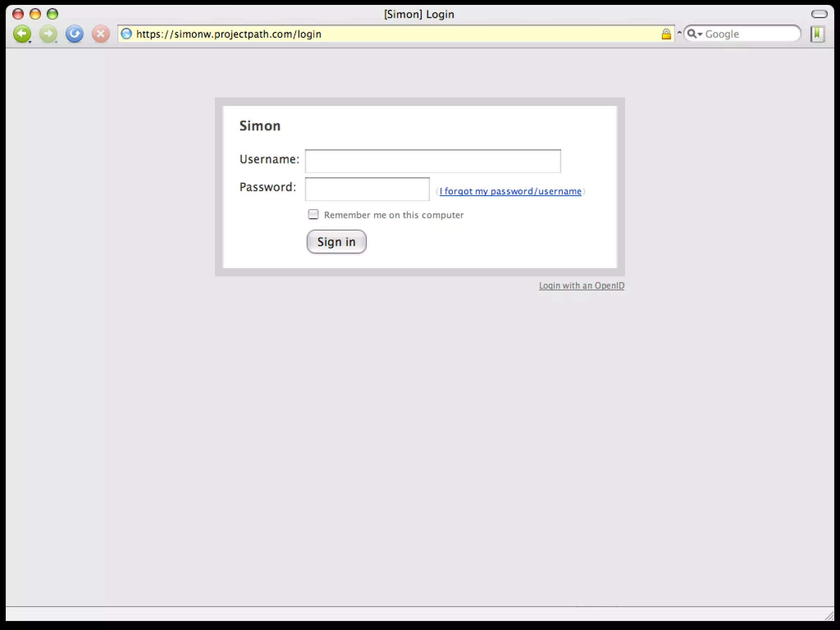Screen dimensions: 840x630
Task: Click the magnifying glass in Google search box
Action: click(691, 34)
